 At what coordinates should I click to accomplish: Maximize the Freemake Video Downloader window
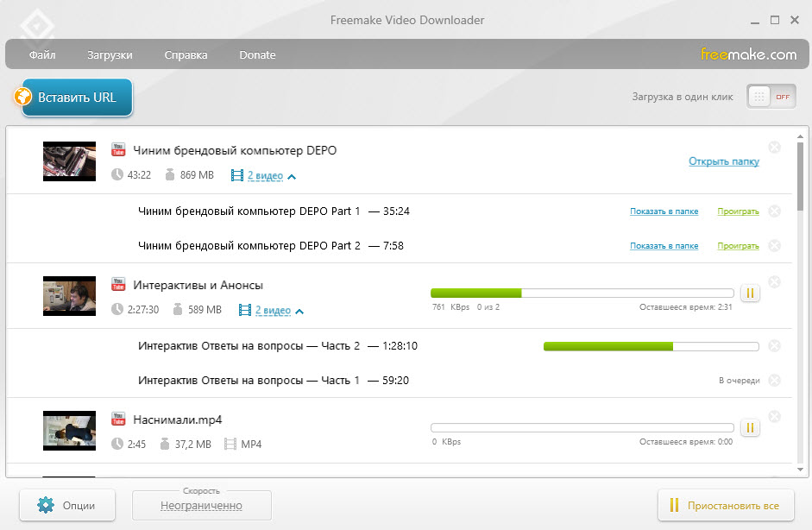(x=775, y=20)
